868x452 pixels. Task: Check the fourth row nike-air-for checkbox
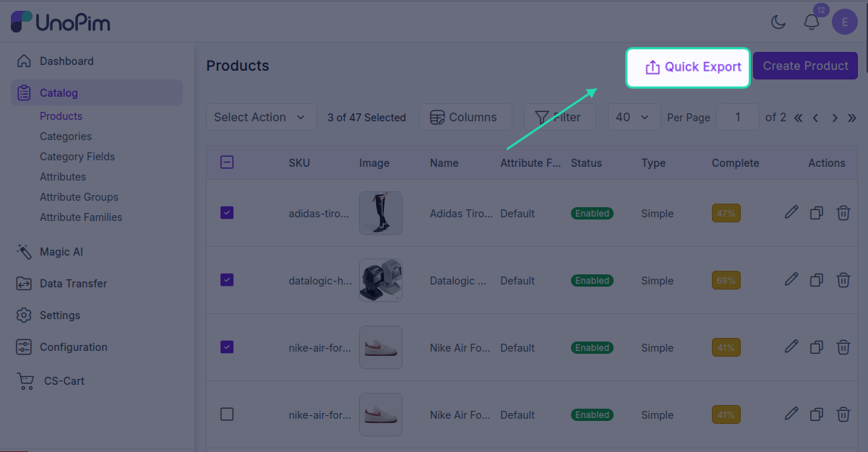tap(227, 414)
